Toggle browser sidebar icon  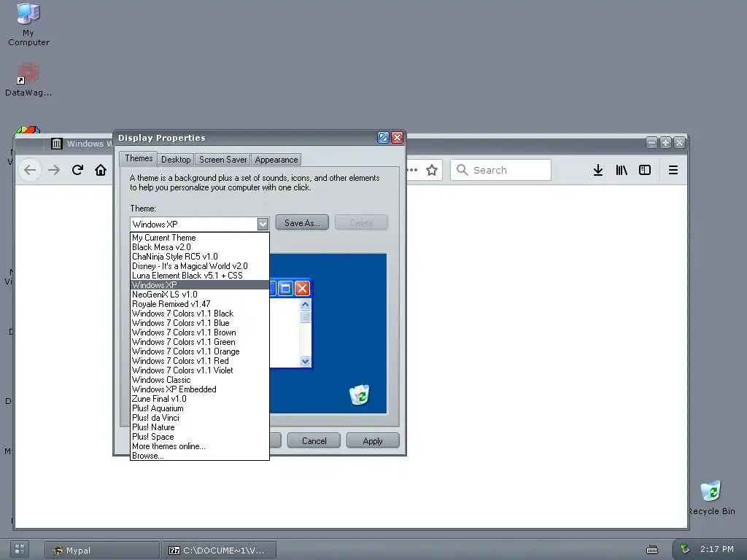[645, 170]
